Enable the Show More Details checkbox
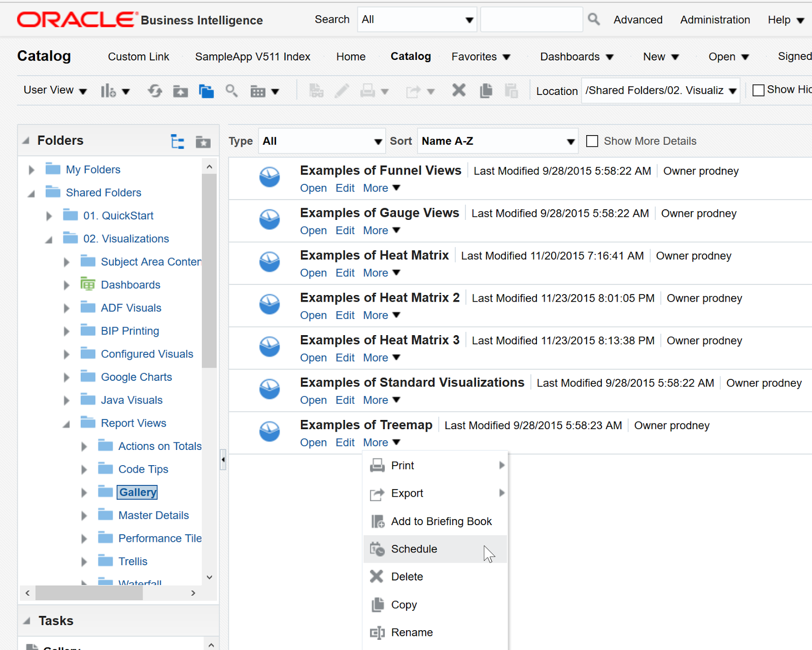This screenshot has height=650, width=812. coord(592,141)
